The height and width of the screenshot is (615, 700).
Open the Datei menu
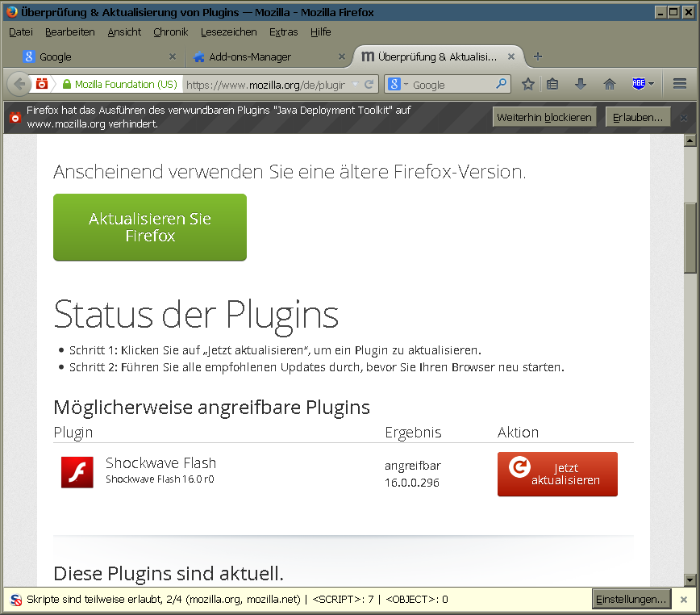click(21, 32)
